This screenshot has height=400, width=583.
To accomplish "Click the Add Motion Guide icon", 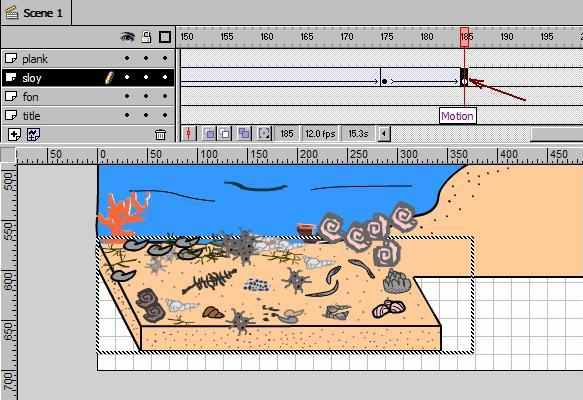I will (33, 134).
